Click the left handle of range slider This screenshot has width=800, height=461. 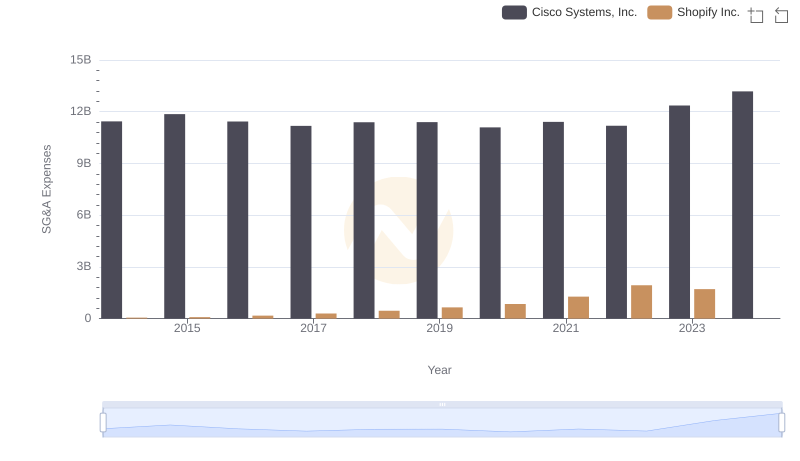point(103,422)
